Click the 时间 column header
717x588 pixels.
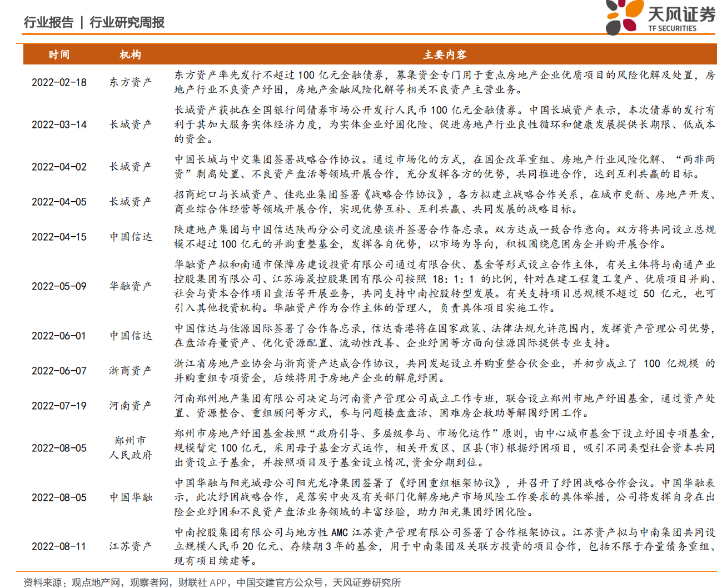click(59, 54)
